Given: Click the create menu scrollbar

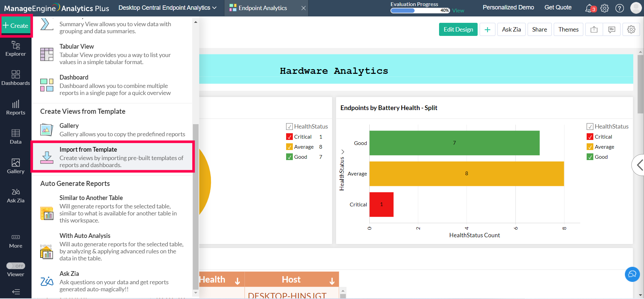Looking at the screenshot, I should click(x=196, y=207).
